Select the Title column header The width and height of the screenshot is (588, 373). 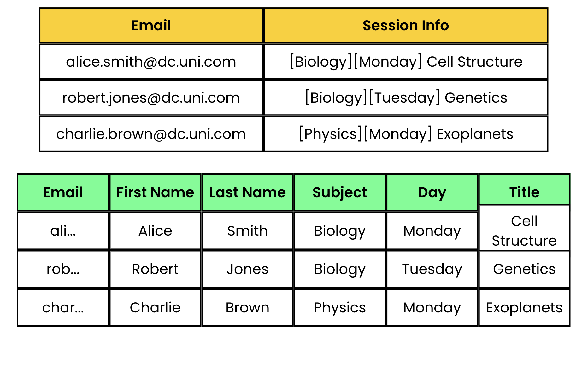[524, 190]
